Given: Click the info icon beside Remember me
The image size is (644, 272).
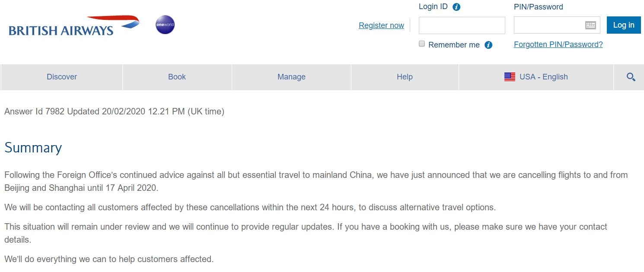Looking at the screenshot, I should coord(488,45).
